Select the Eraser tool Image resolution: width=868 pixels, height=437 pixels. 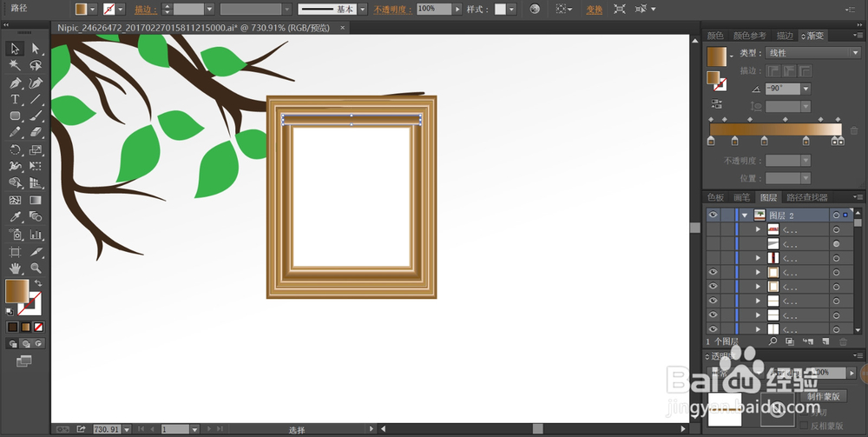(x=36, y=132)
